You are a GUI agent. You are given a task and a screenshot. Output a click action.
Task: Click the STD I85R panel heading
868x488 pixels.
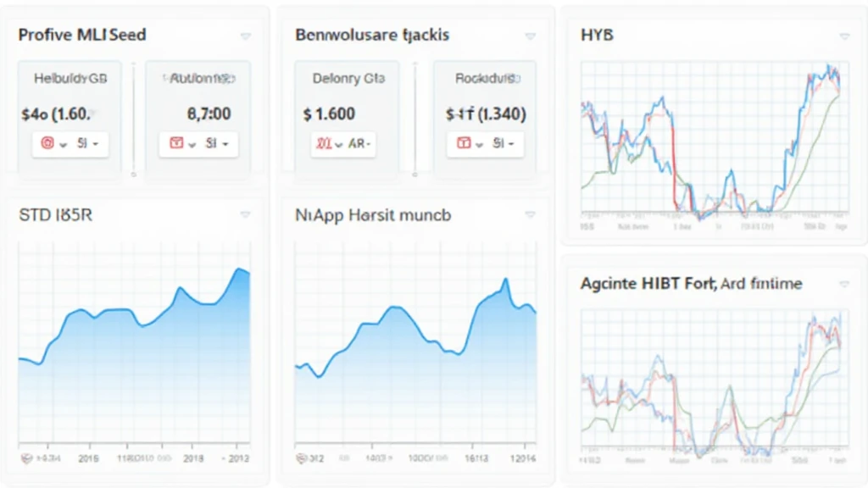[55, 214]
